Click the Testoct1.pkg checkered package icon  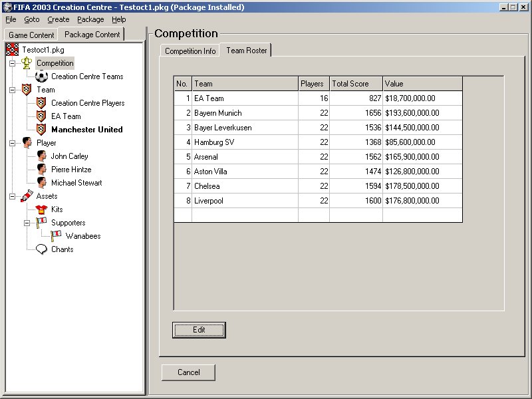click(12, 49)
